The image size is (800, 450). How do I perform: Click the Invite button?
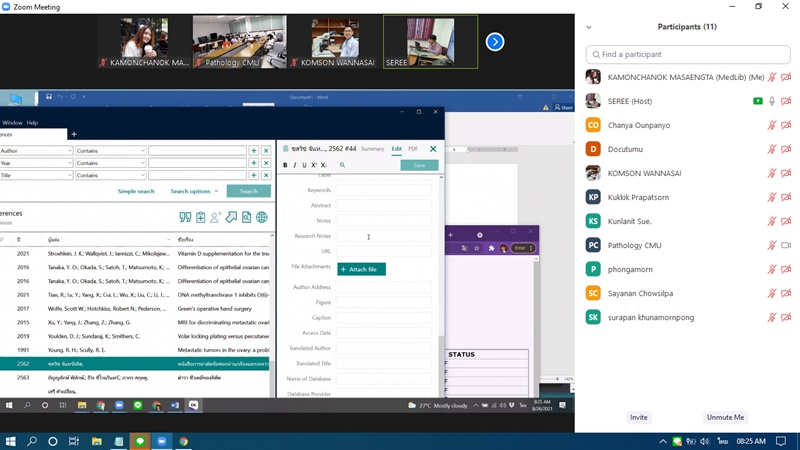coord(638,417)
